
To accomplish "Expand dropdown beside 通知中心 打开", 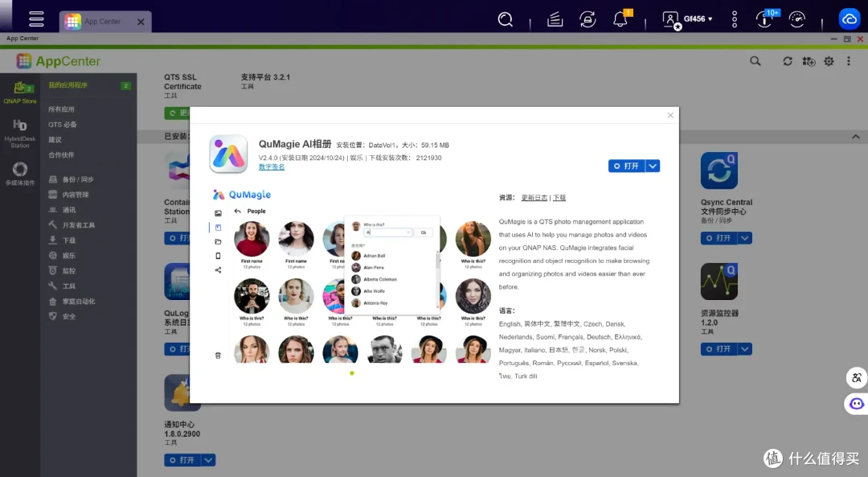I will tap(209, 460).
